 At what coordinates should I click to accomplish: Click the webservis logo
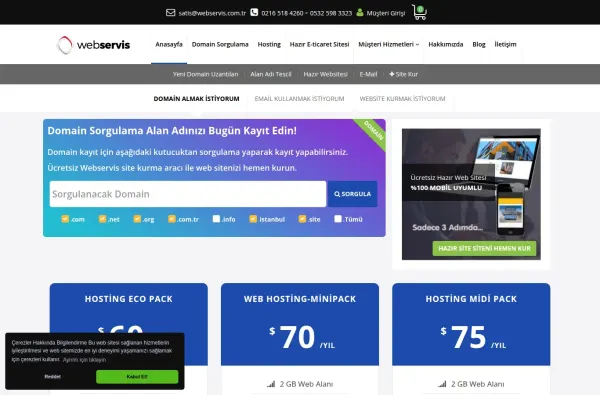coord(93,45)
